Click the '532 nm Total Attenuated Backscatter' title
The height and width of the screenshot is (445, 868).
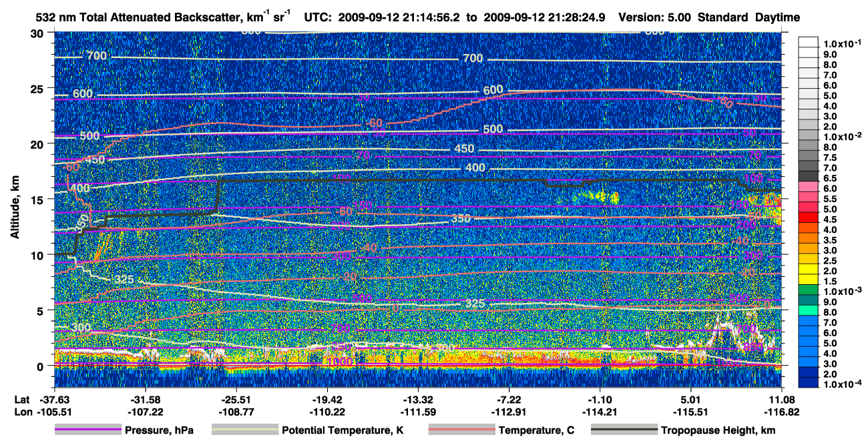[160, 18]
